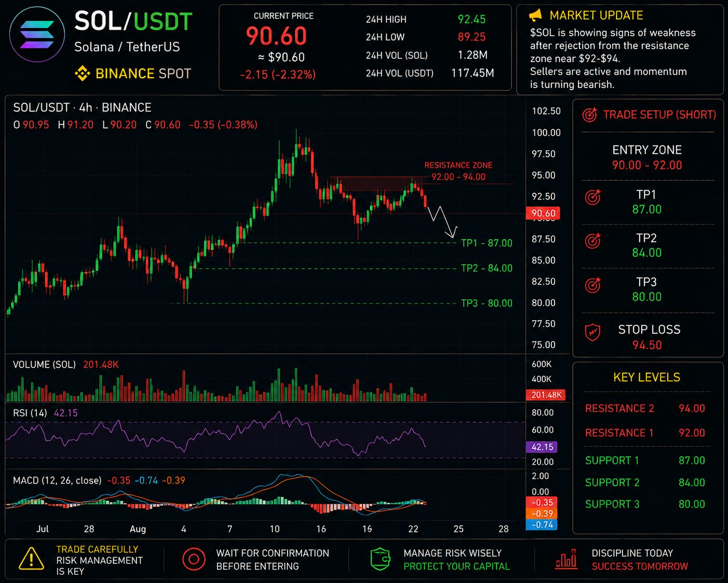Click the 'TP3 - 80.00' chart line label
The width and height of the screenshot is (728, 583).
[487, 303]
